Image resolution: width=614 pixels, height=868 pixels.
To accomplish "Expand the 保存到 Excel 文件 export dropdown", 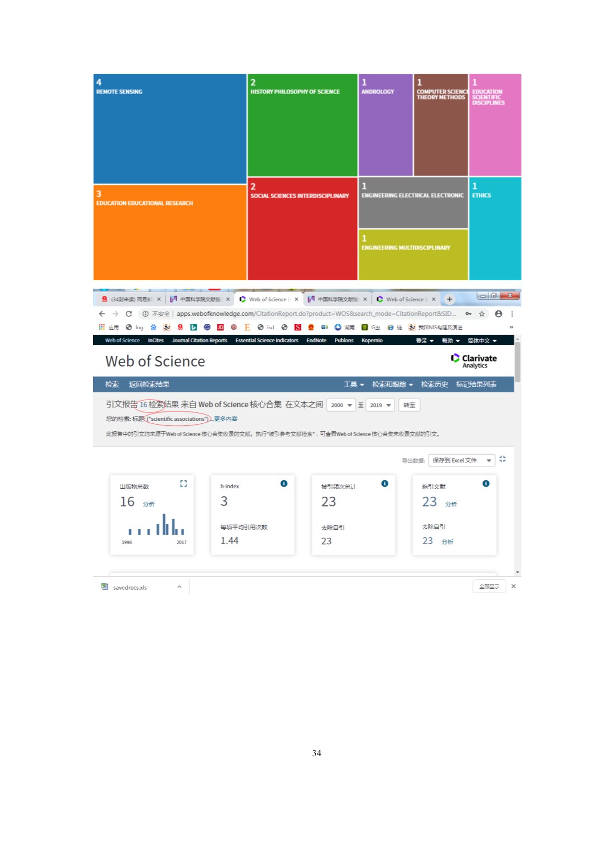I will pyautogui.click(x=461, y=460).
